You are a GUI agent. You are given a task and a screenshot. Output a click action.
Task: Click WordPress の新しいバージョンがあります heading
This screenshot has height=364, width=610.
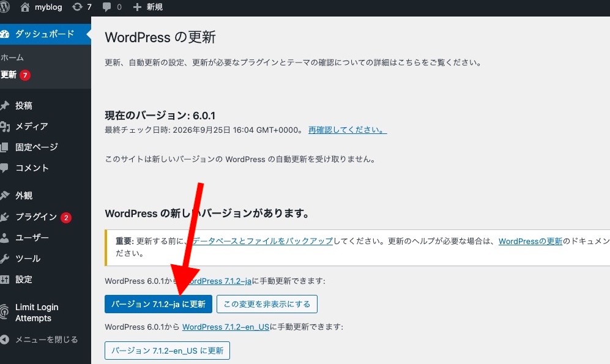pyautogui.click(x=207, y=214)
